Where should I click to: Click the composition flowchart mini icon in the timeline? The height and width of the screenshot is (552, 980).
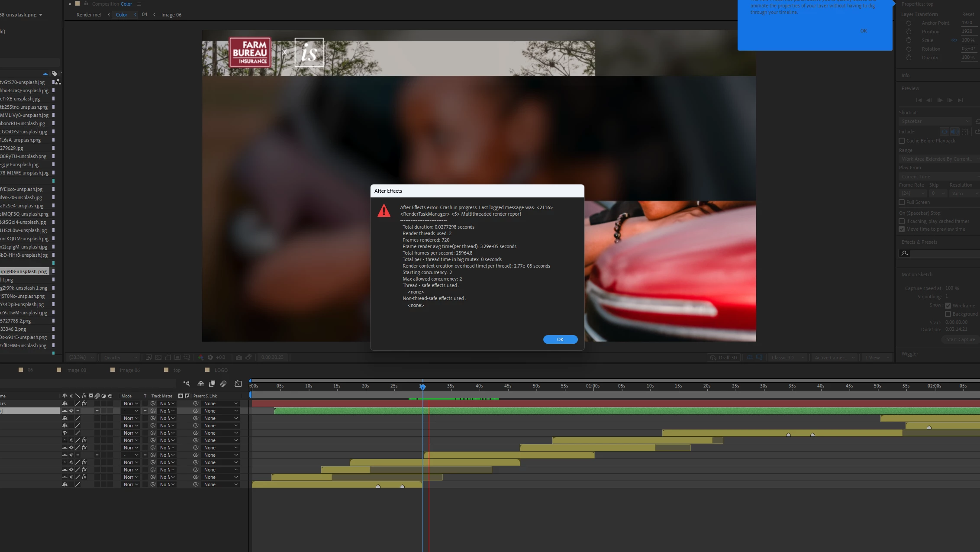(186, 384)
